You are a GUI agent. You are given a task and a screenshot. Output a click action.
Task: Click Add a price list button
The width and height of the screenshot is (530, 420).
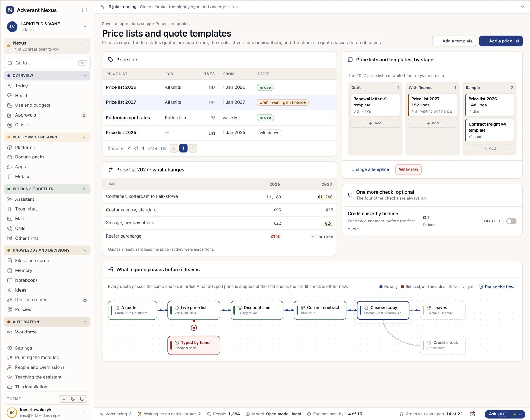(501, 41)
